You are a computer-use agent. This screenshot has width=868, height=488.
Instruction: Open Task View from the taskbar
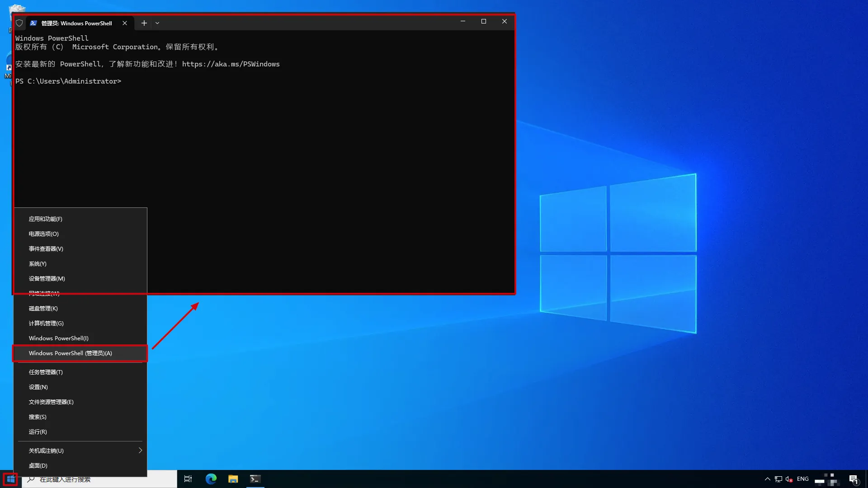click(x=188, y=479)
